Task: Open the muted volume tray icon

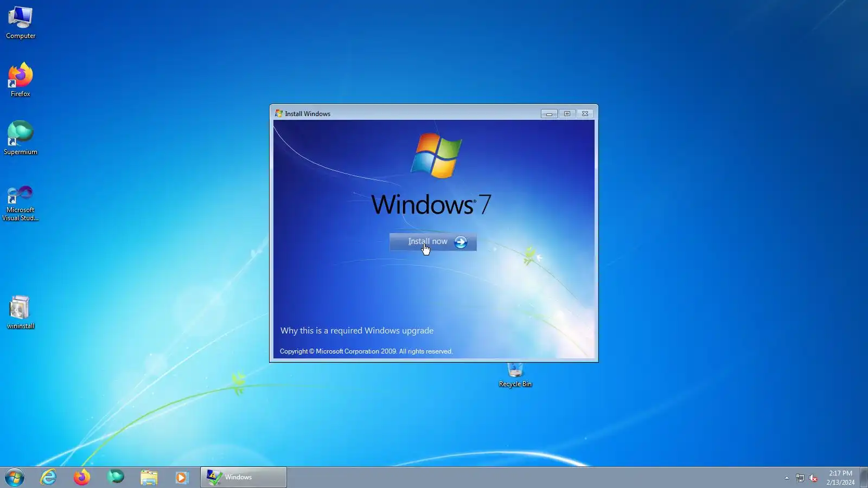Action: 813,478
